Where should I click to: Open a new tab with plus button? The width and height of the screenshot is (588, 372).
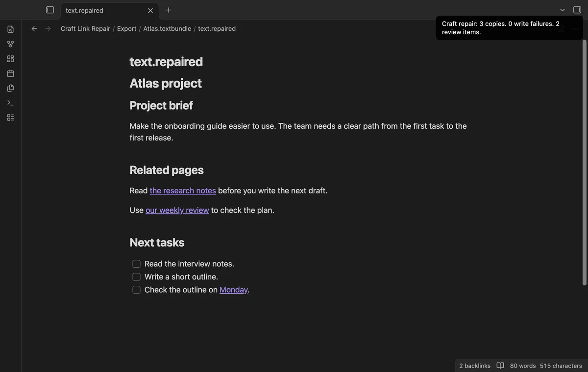point(169,10)
